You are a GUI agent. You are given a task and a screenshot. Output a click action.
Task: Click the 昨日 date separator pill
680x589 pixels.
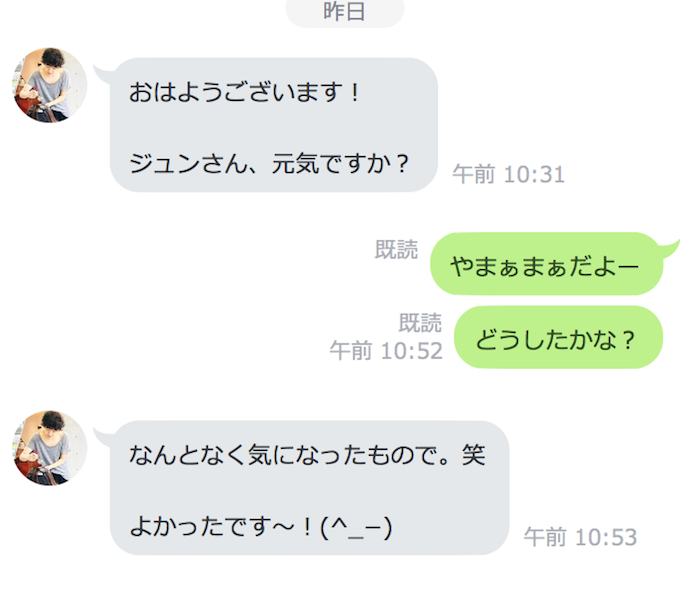[345, 12]
